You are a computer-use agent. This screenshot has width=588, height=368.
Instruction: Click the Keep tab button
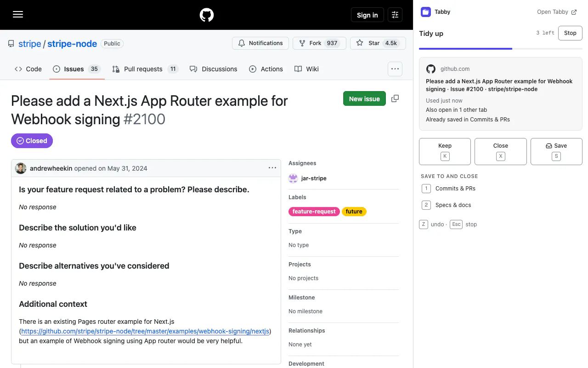click(445, 151)
